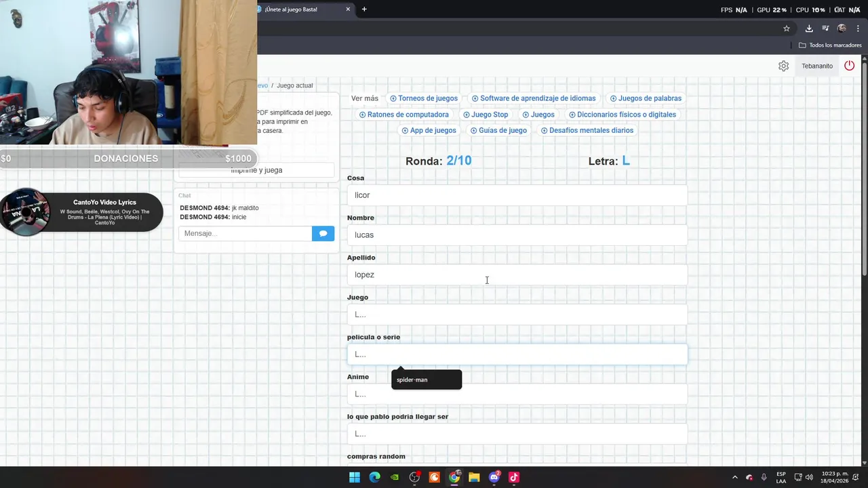The height and width of the screenshot is (488, 868).
Task: Click the Juego actual breadcrumb
Action: pos(294,85)
